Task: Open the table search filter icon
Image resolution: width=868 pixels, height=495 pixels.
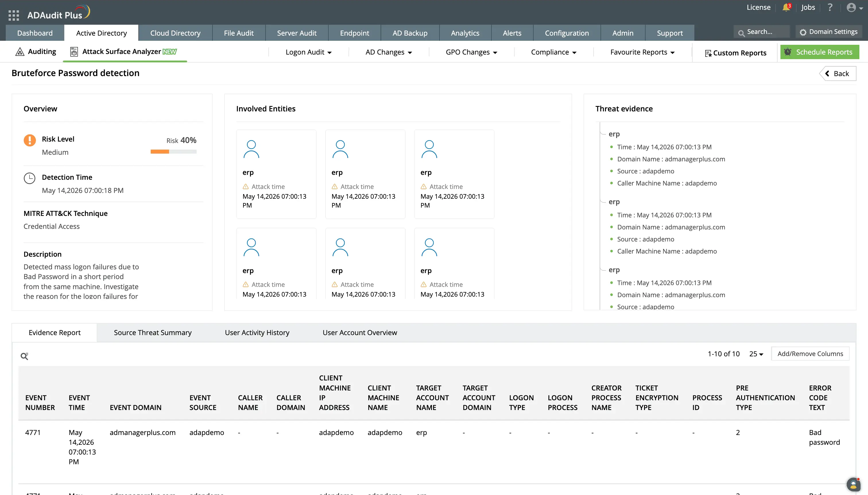Action: click(24, 356)
